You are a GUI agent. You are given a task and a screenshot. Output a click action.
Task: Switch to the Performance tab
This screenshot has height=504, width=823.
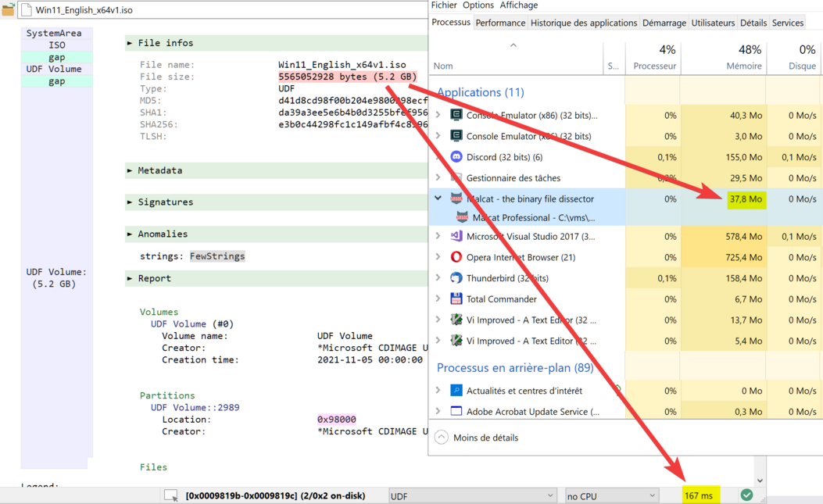pos(500,23)
